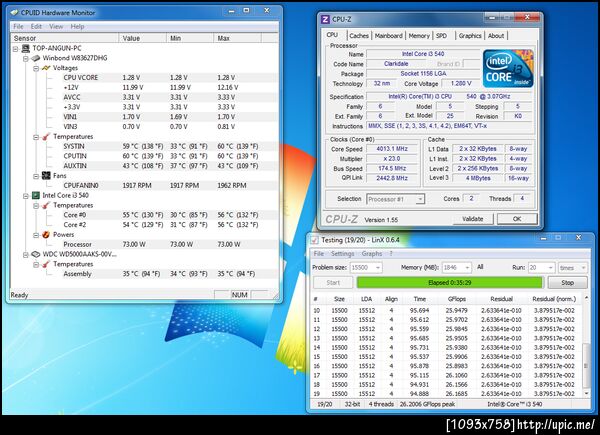This screenshot has width=600, height=435.
Task: Click the Voltages lightning icon
Action: pyautogui.click(x=46, y=68)
